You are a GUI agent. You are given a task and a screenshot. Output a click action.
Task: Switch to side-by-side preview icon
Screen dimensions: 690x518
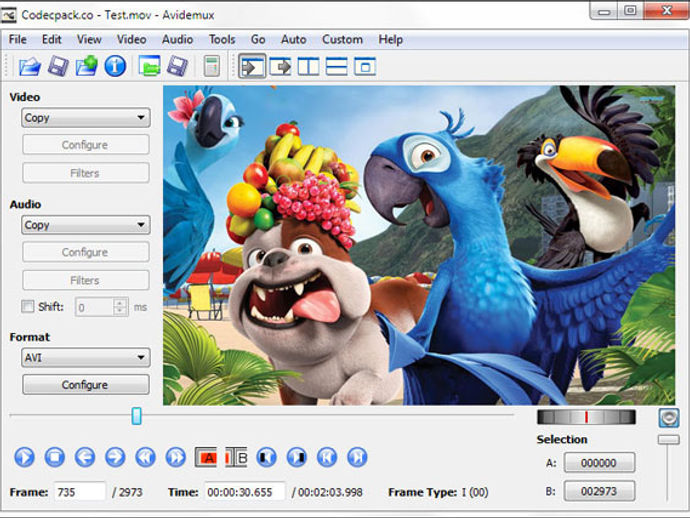[308, 66]
